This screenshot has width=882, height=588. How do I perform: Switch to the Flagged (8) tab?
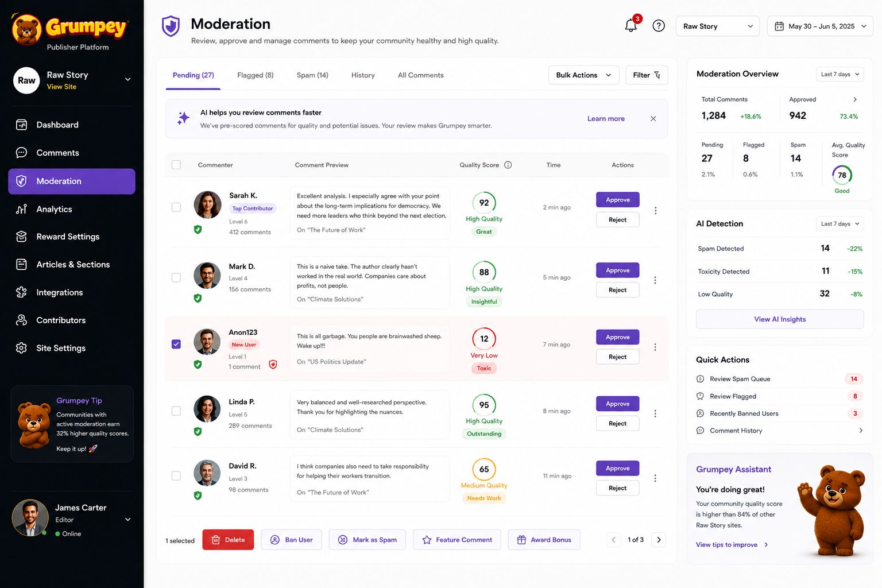255,75
